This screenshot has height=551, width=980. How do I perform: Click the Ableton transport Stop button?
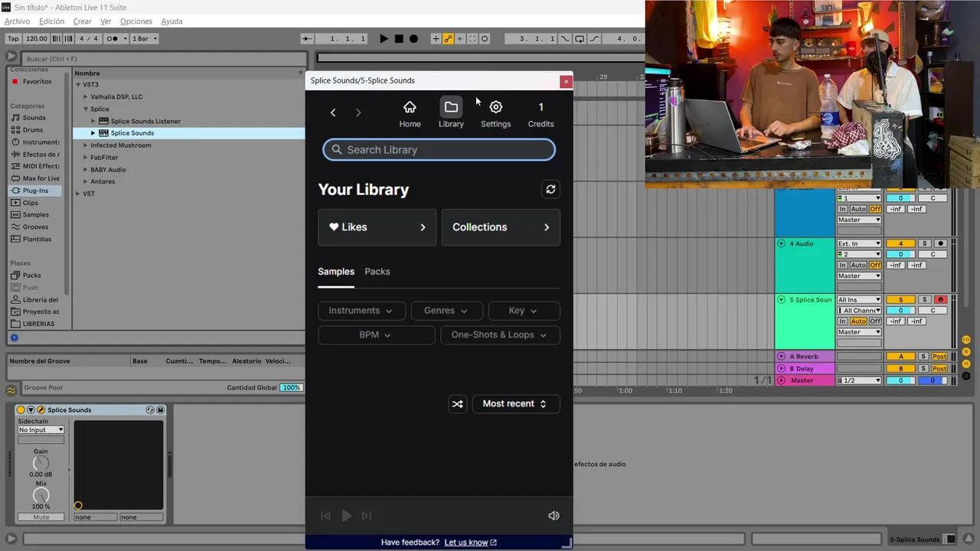399,39
